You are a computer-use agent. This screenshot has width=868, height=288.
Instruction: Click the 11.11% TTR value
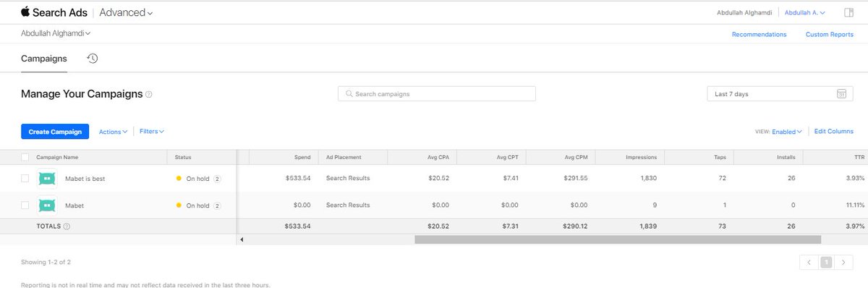pos(856,206)
